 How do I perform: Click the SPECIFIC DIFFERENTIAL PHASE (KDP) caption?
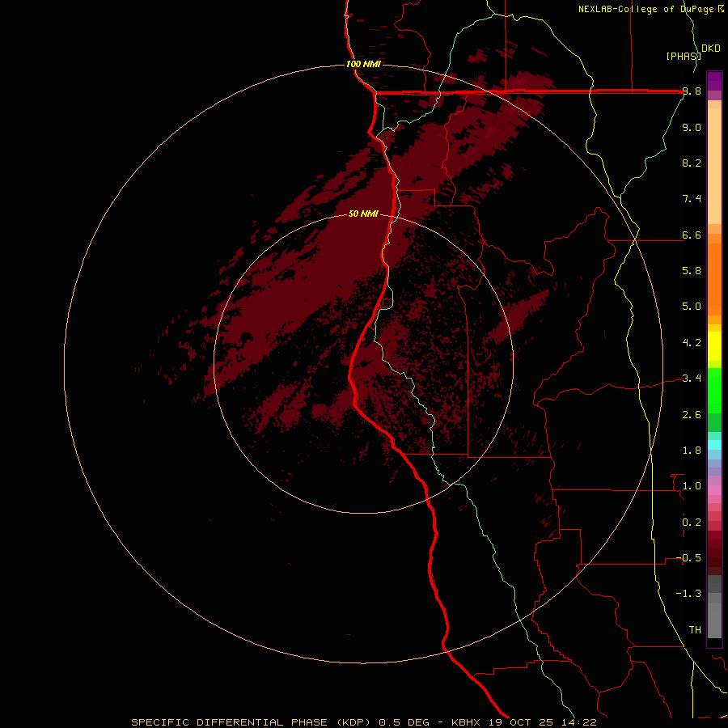252,722
